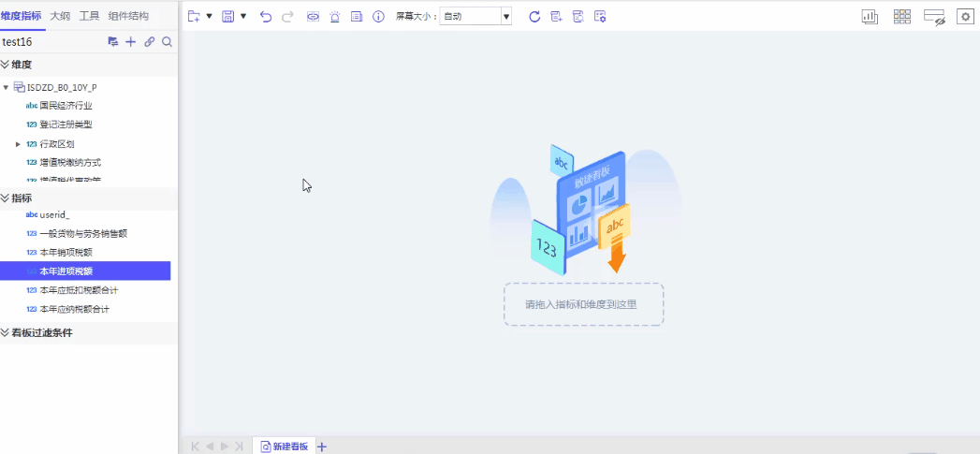
Task: Click the info circle icon
Action: coord(378,17)
